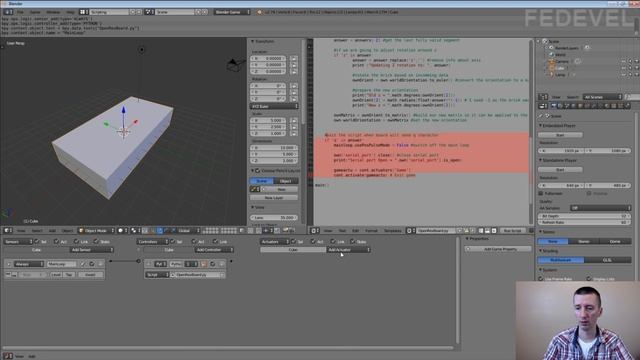Select Object grease pencil source button

286,181
